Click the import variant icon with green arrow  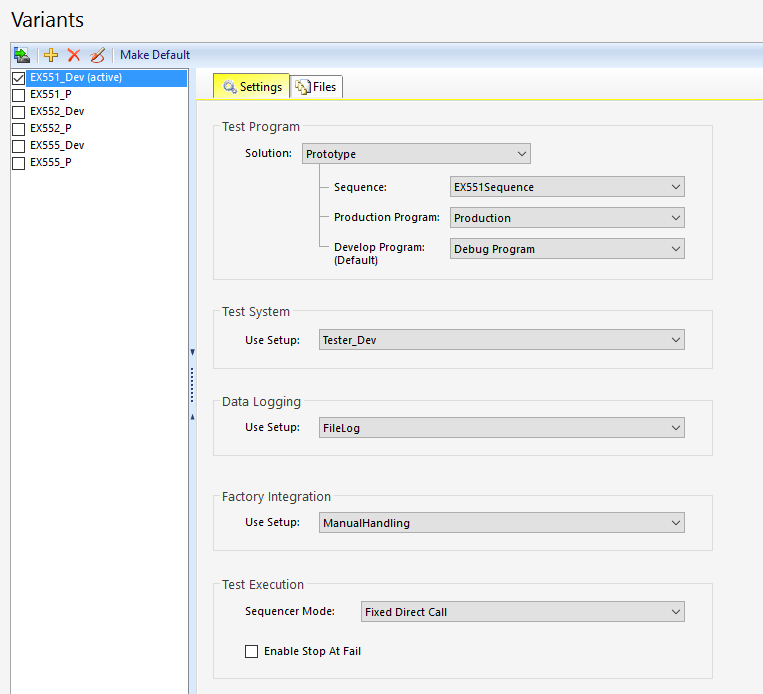pos(22,55)
